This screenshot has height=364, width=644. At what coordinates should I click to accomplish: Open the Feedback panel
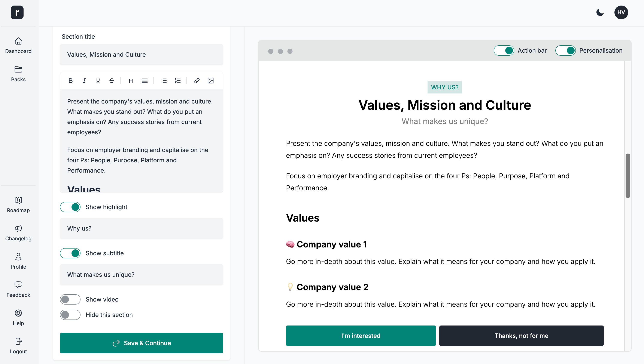point(18,290)
